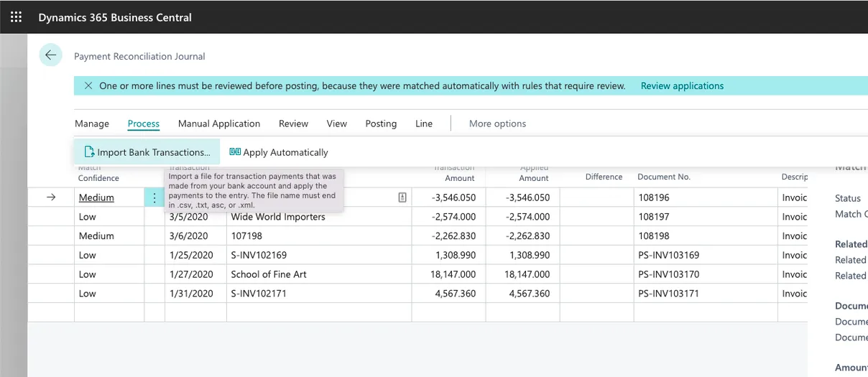Click the Review applications link
Viewport: 868px width, 377px height.
682,85
